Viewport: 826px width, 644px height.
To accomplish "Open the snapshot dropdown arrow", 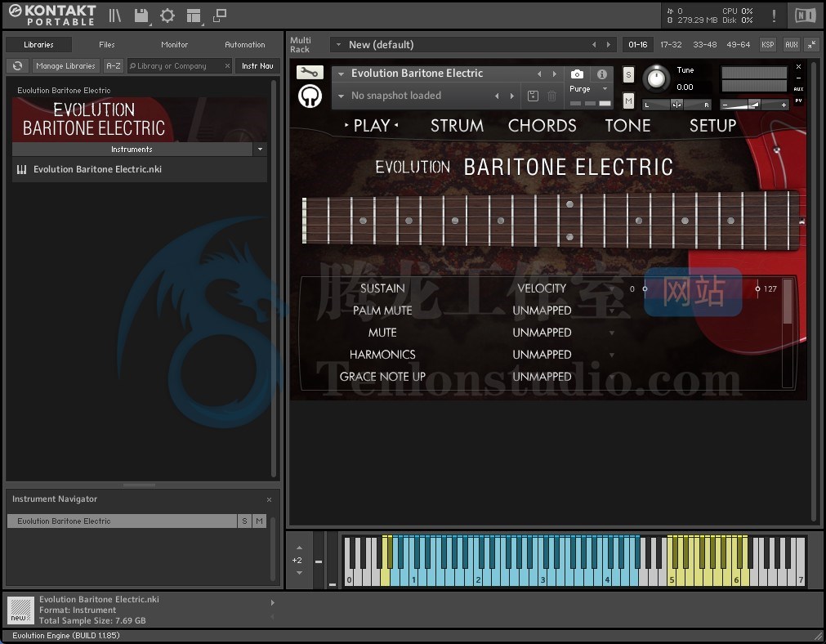I will click(341, 96).
